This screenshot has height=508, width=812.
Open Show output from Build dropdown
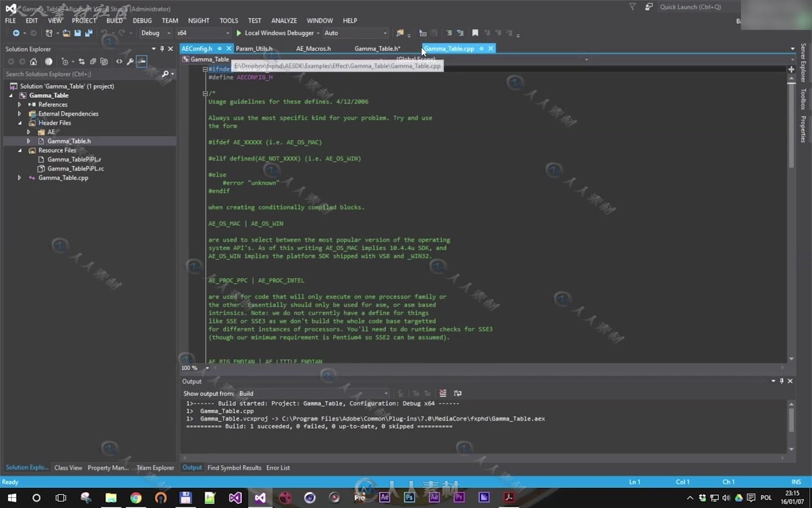pyautogui.click(x=314, y=393)
